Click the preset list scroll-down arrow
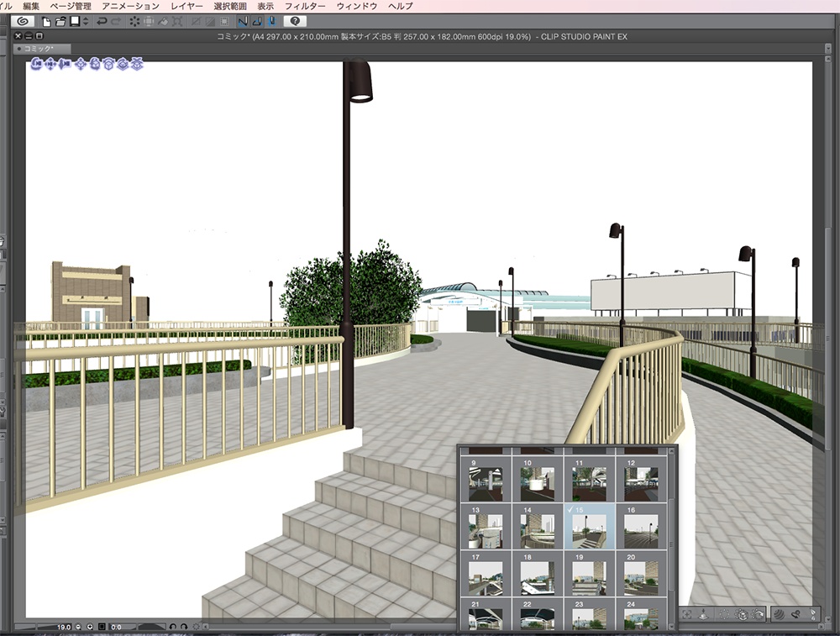Screen dimensions: 840x636 (672, 626)
